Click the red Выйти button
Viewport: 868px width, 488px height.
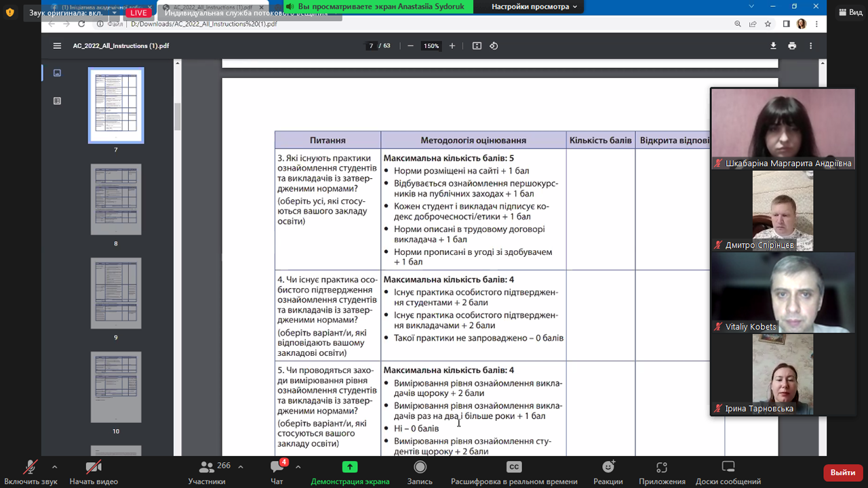tap(843, 472)
